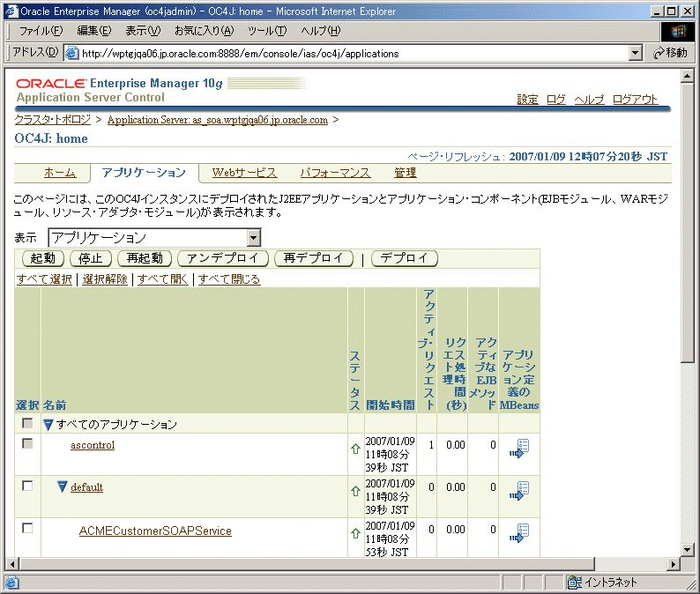
Task: Open the ACMECustomerSOAPService link
Action: click(155, 531)
